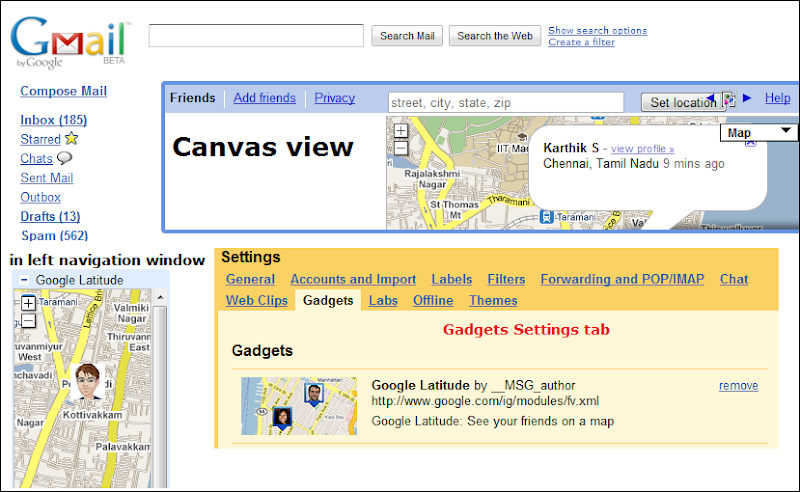Click the Google Latitude gadget thumbnail
Image resolution: width=800 pixels, height=492 pixels.
[x=299, y=406]
